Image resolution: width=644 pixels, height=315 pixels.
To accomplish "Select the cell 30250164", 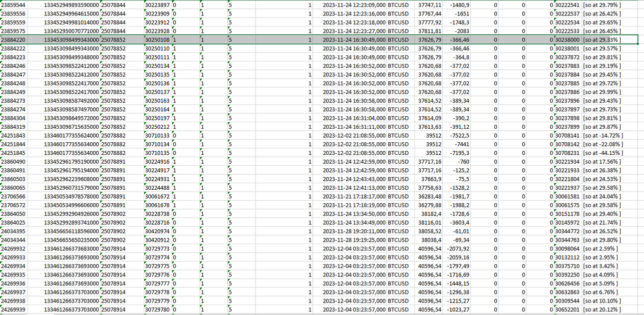I will coord(158,109).
